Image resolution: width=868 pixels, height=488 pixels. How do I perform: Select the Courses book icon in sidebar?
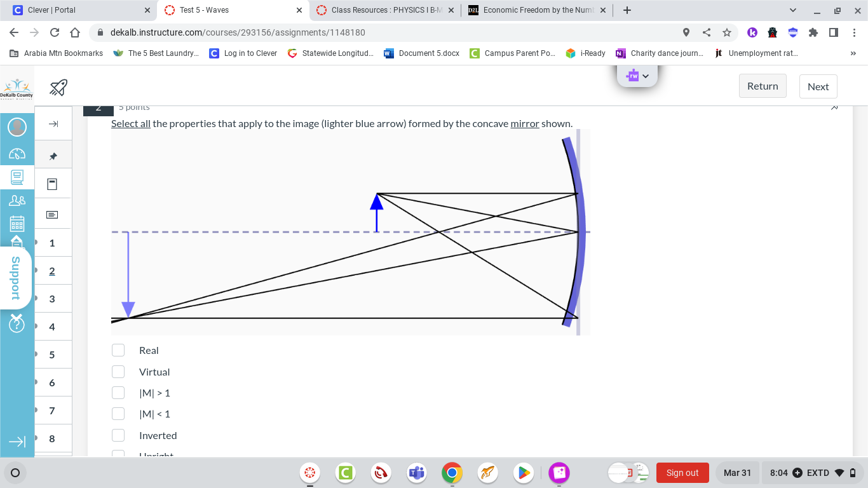[x=17, y=177]
